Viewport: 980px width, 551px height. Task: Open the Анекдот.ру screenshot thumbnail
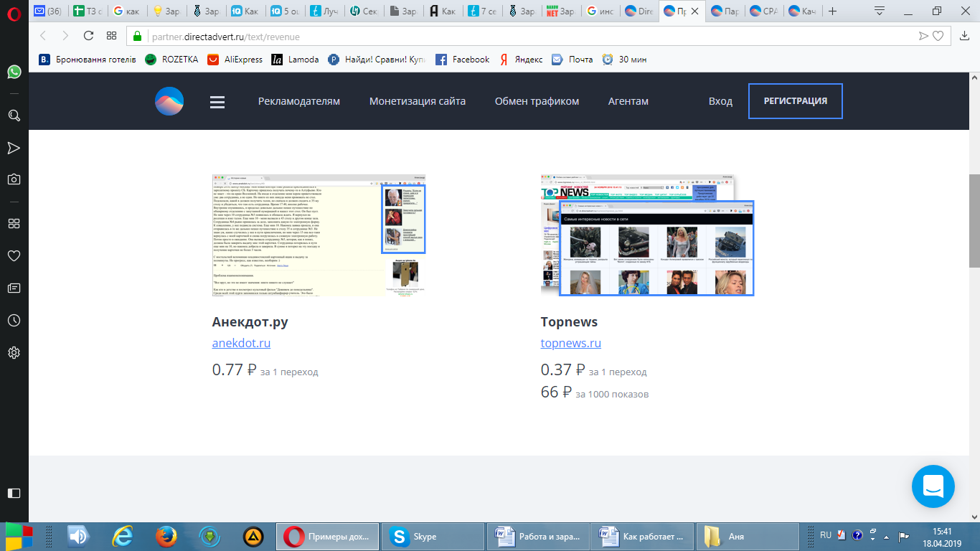pos(319,235)
